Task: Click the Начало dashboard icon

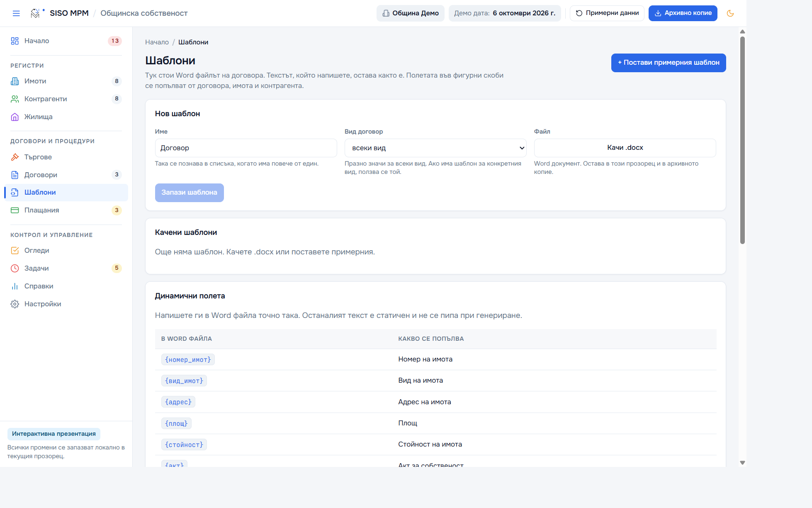Action: coord(15,41)
